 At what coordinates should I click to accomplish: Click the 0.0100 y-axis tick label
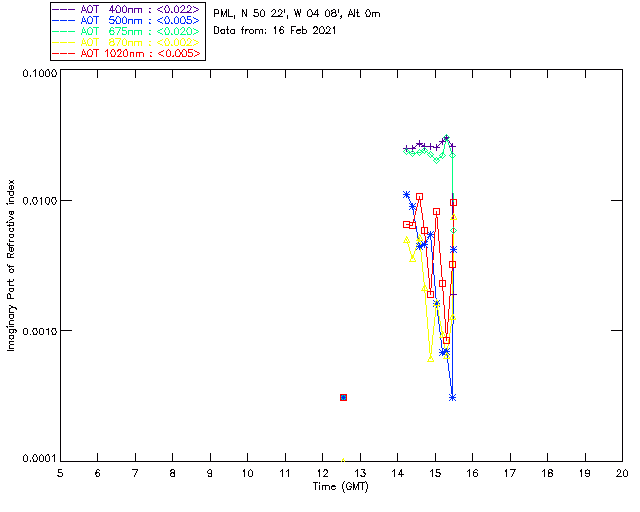[x=40, y=200]
